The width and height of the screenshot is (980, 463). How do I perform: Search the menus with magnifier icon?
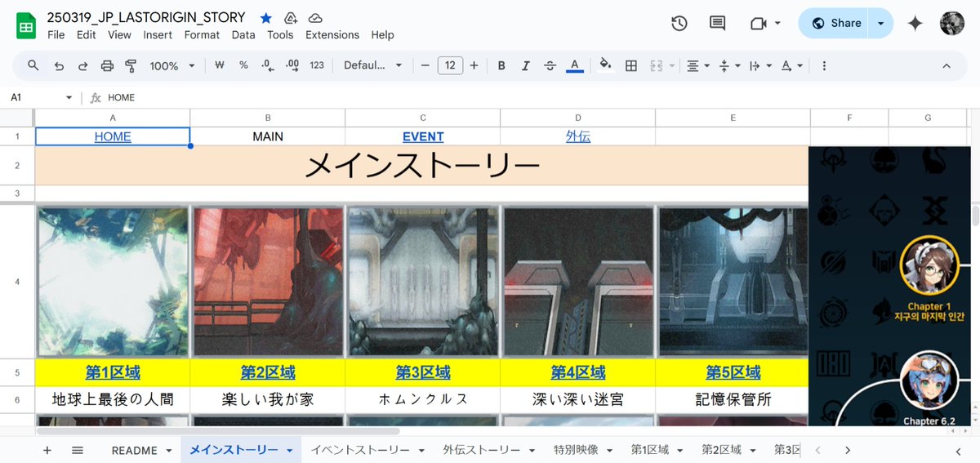coord(33,65)
